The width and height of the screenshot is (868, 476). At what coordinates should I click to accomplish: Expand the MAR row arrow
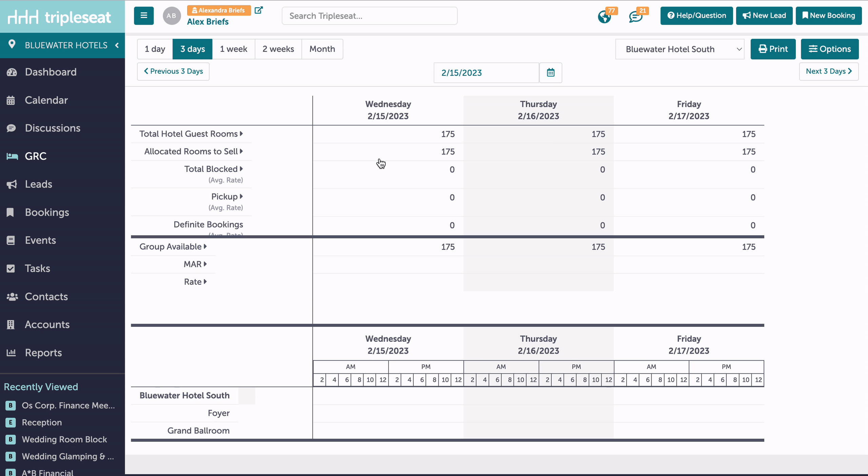point(205,264)
